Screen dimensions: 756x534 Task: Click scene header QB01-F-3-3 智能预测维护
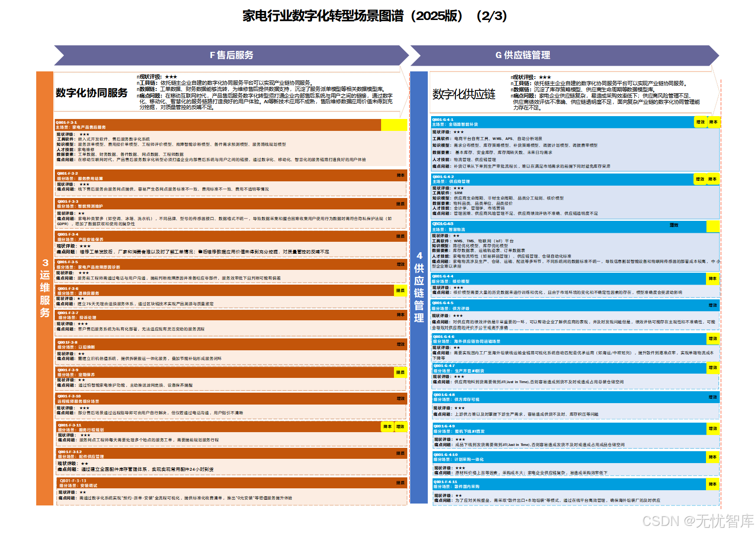pos(231,204)
